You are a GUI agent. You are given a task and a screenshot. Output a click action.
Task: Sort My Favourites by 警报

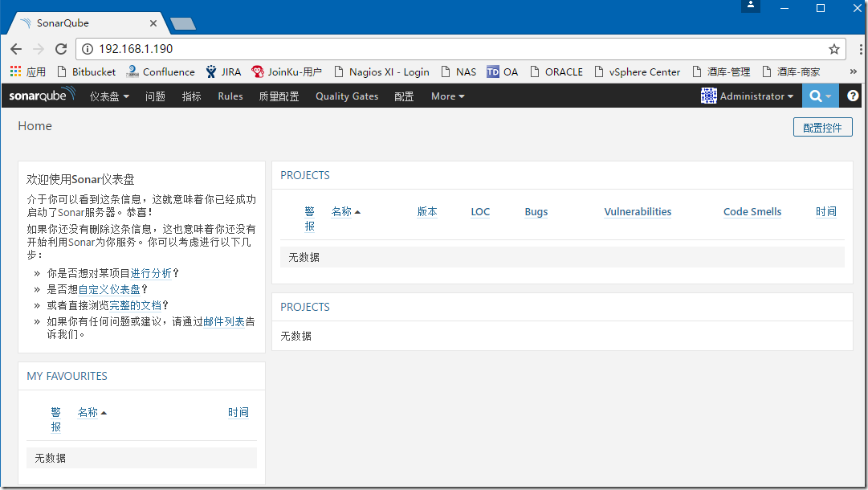(56, 419)
